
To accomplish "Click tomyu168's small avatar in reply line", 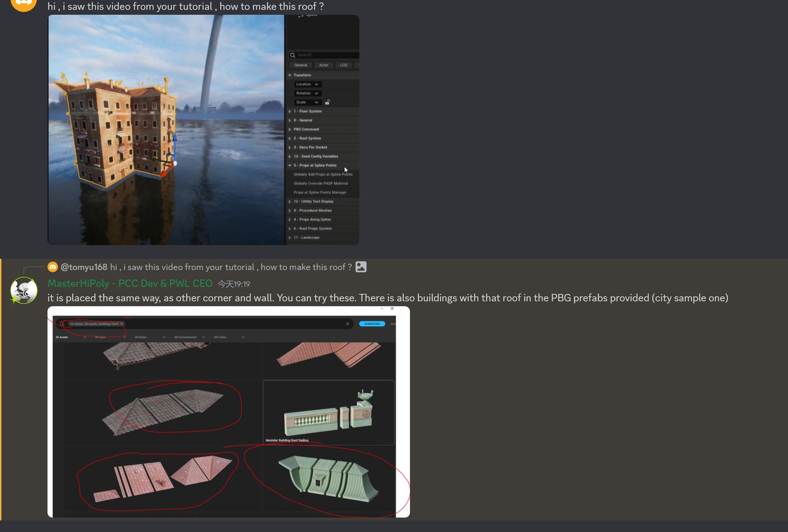I will [x=53, y=267].
